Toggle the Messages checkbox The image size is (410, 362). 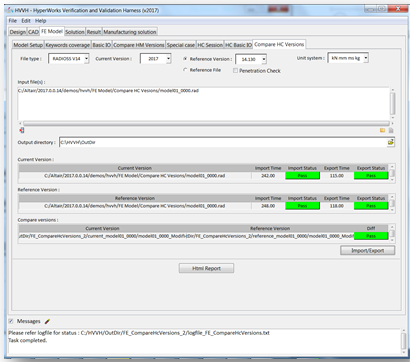[11, 321]
